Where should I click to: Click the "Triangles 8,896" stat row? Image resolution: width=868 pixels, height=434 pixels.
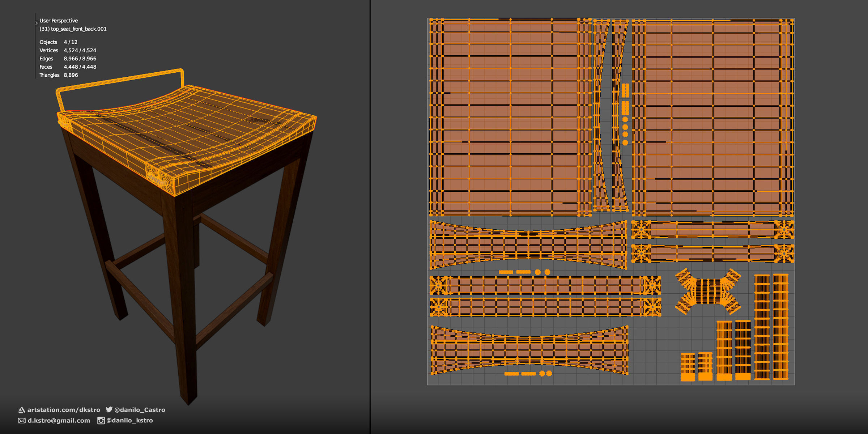(59, 75)
